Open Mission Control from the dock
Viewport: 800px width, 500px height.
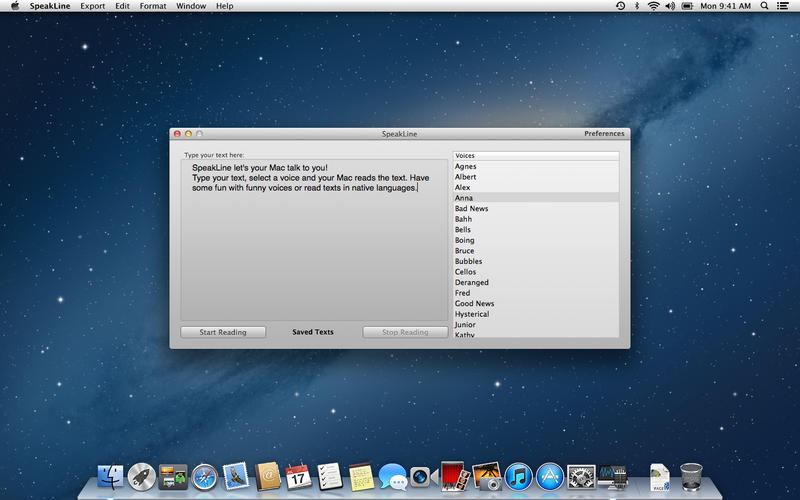tap(173, 478)
